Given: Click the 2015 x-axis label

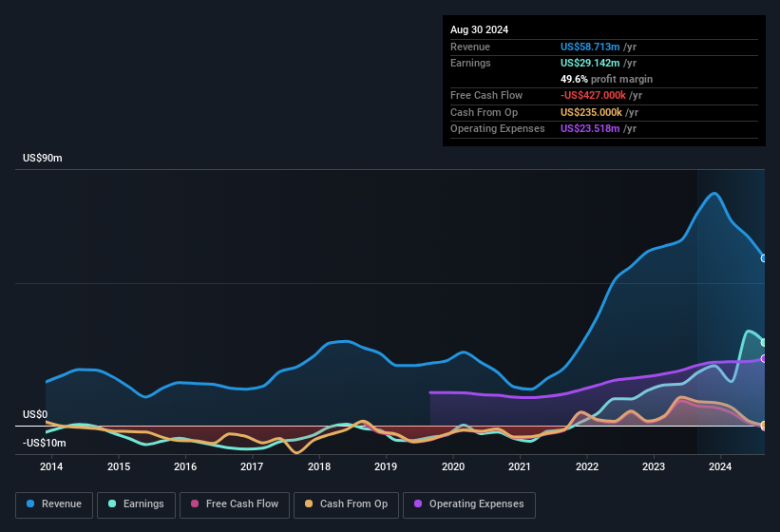Looking at the screenshot, I should click(119, 466).
